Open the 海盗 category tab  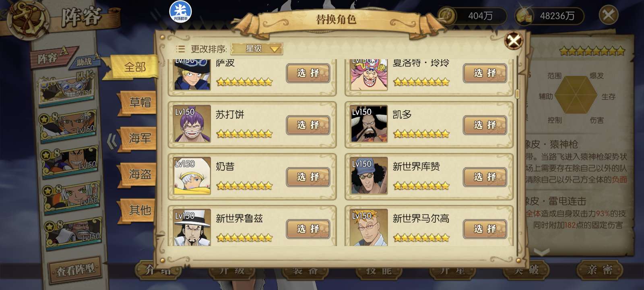pos(139,174)
